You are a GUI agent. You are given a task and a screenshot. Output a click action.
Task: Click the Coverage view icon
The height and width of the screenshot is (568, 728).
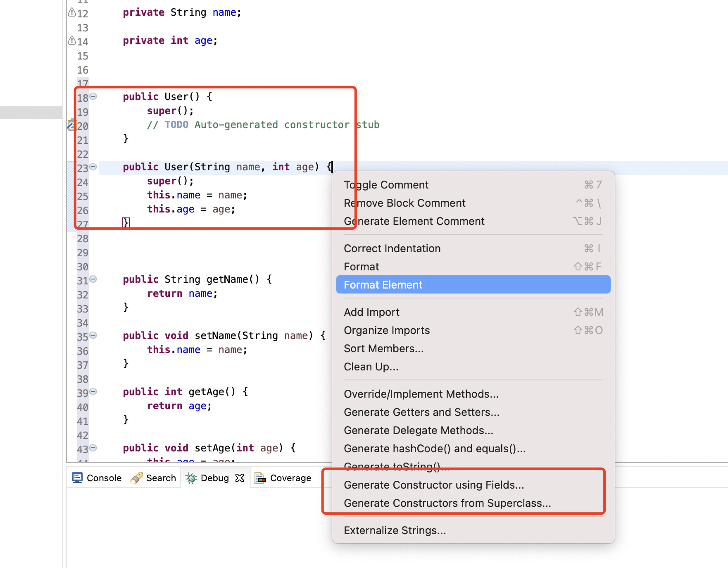point(260,478)
